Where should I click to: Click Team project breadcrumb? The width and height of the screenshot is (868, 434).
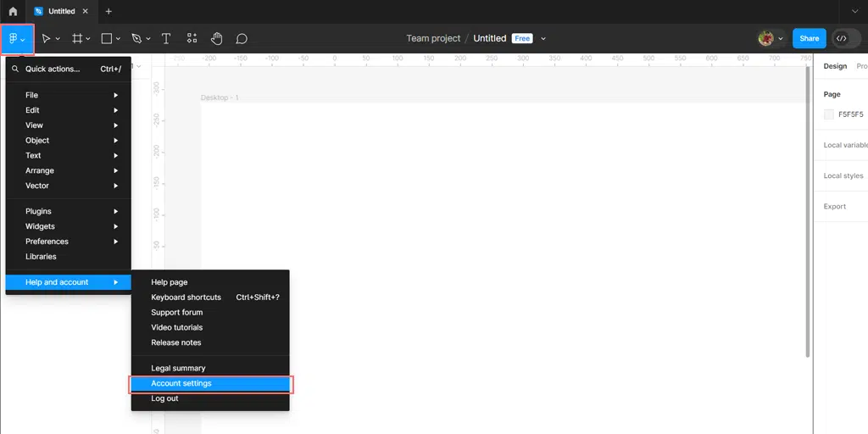click(433, 38)
